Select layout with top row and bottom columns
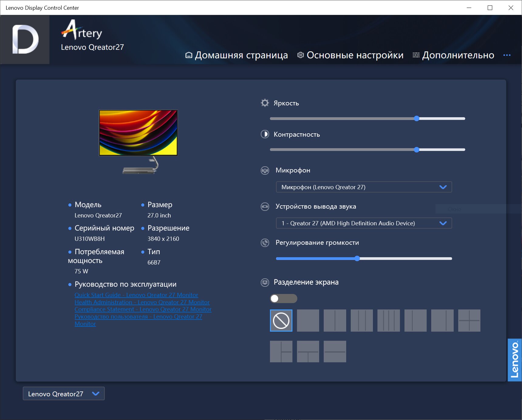 tap(308, 351)
